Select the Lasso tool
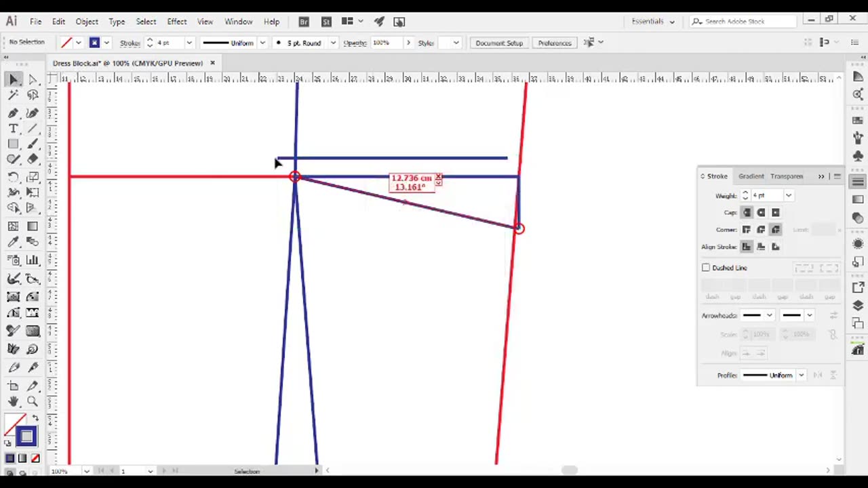868x488 pixels. tap(33, 96)
